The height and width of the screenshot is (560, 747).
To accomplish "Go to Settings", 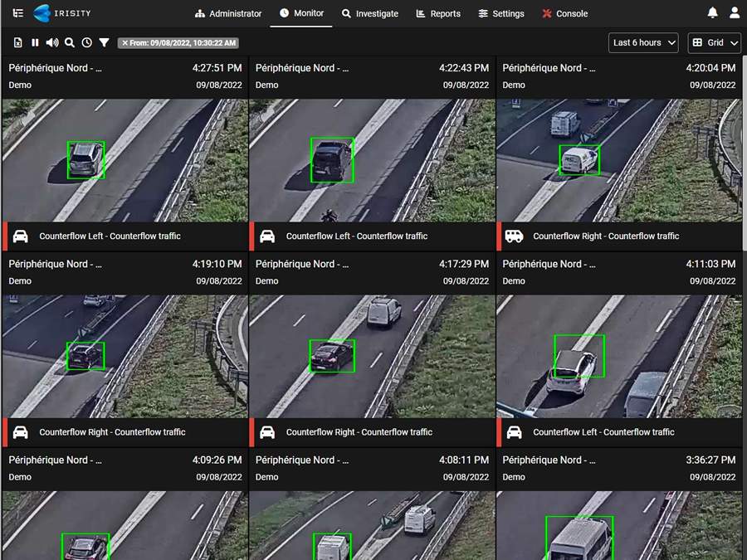I will [x=501, y=13].
